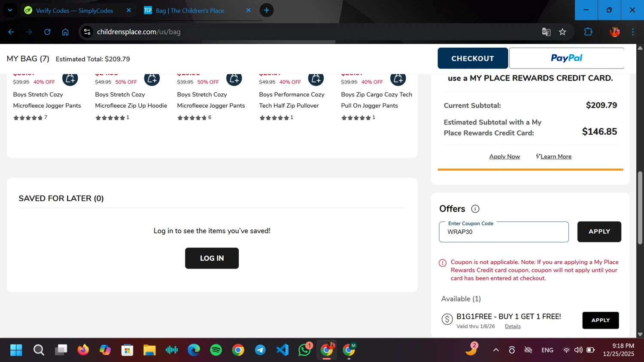Click the LOG IN button
The width and height of the screenshot is (644, 362).
[212, 258]
